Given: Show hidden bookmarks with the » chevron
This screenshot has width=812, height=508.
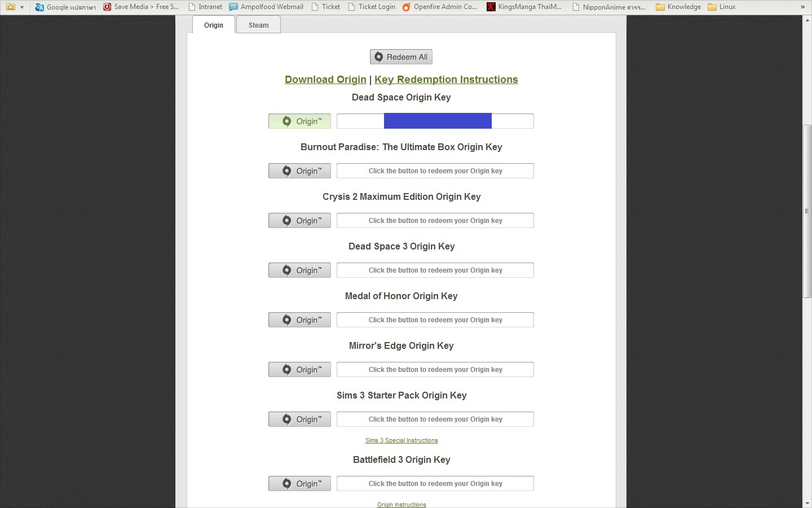Looking at the screenshot, I should click(802, 7).
